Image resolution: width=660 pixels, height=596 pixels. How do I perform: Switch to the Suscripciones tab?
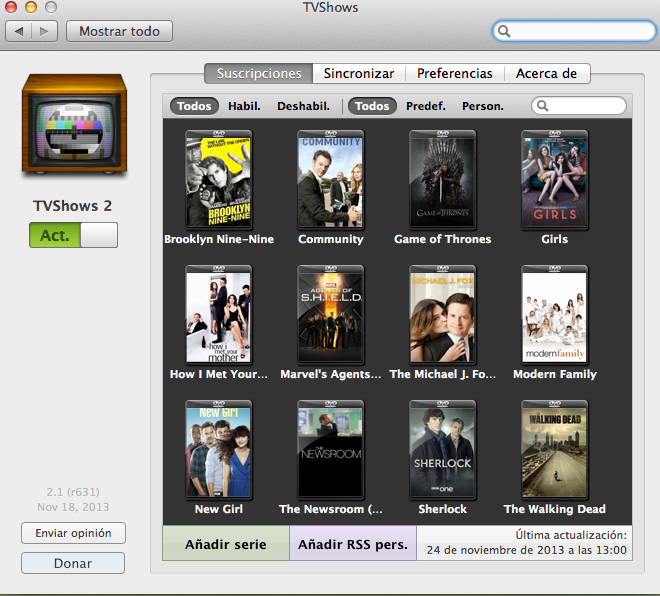[x=259, y=74]
